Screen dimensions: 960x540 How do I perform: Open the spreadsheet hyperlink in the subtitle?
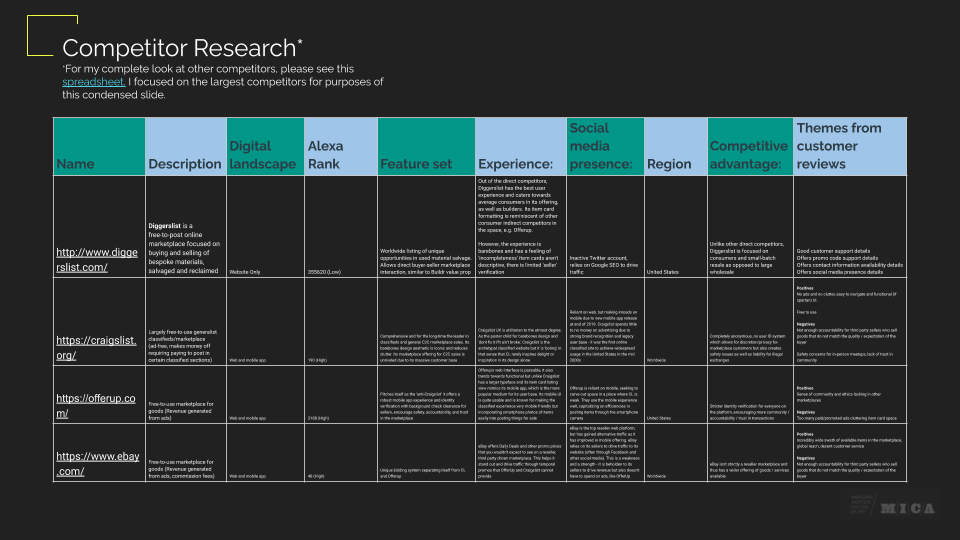(x=94, y=82)
